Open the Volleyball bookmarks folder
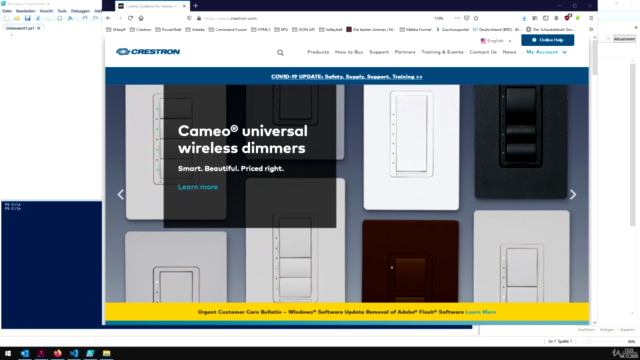 [331, 29]
